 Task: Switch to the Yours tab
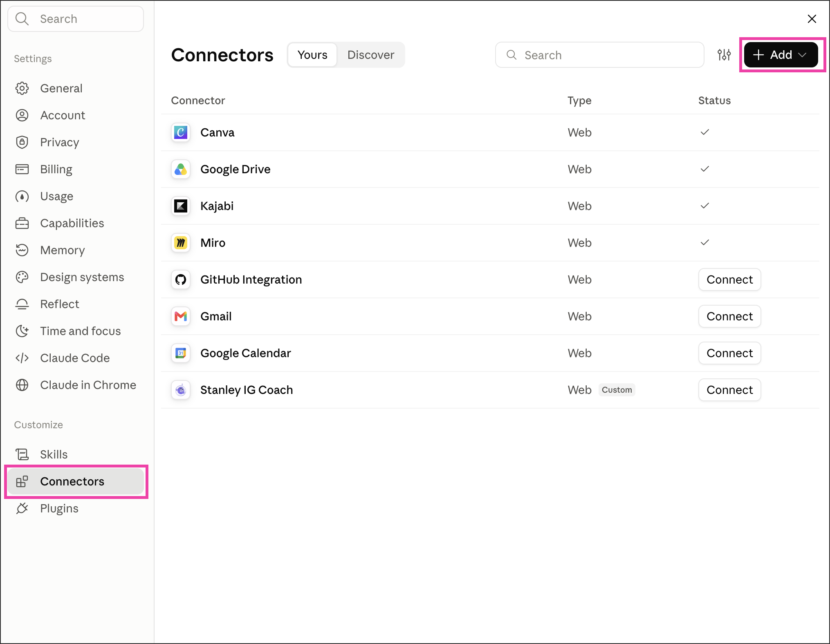coord(312,55)
